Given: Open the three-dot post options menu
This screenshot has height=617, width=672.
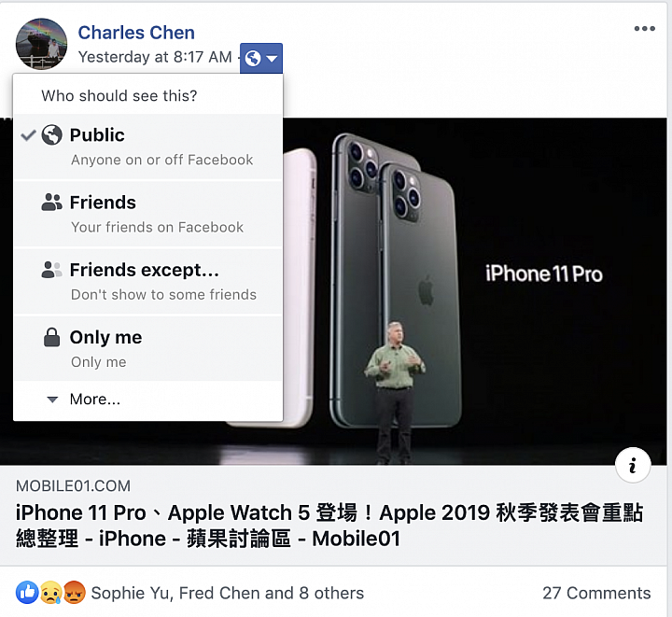Looking at the screenshot, I should click(x=645, y=29).
